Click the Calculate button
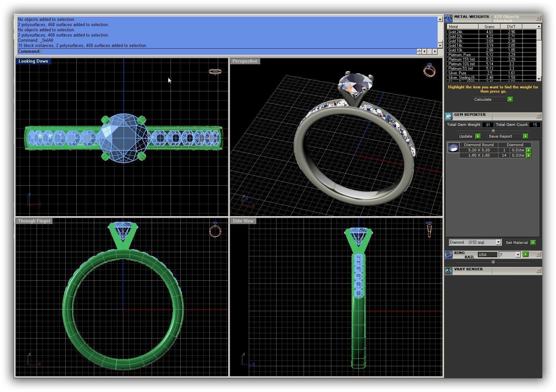Viewport: 556px width, 392px height. point(490,99)
